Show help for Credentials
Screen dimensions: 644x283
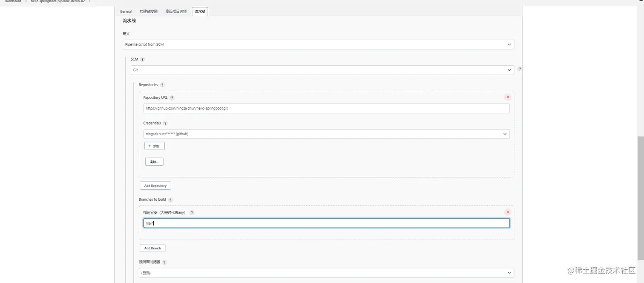[165, 123]
